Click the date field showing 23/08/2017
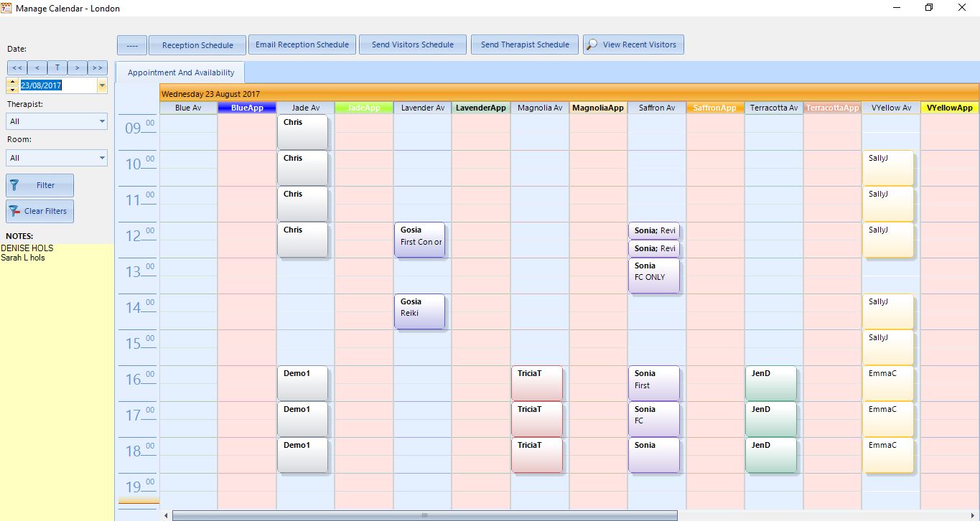The height and width of the screenshot is (521, 980). pos(57,85)
